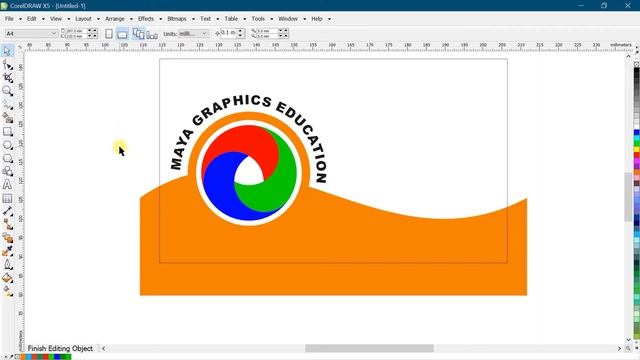
Task: Pick light blue swatch in document palette
Action: [29, 357]
